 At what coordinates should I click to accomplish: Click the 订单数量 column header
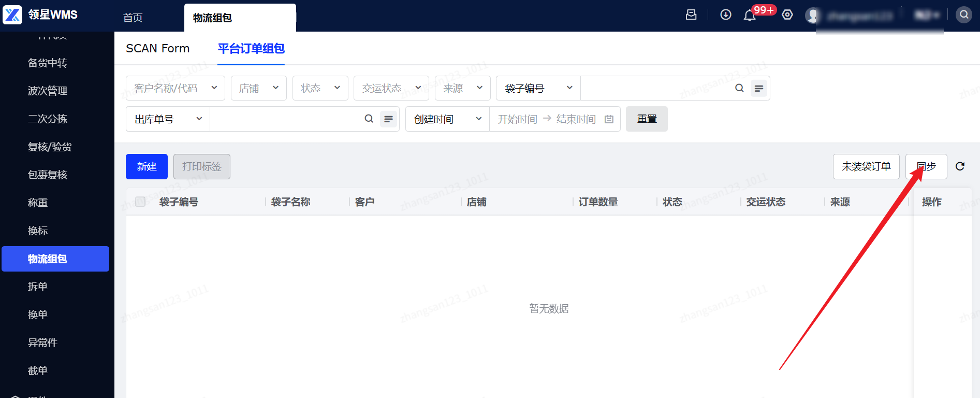[598, 202]
